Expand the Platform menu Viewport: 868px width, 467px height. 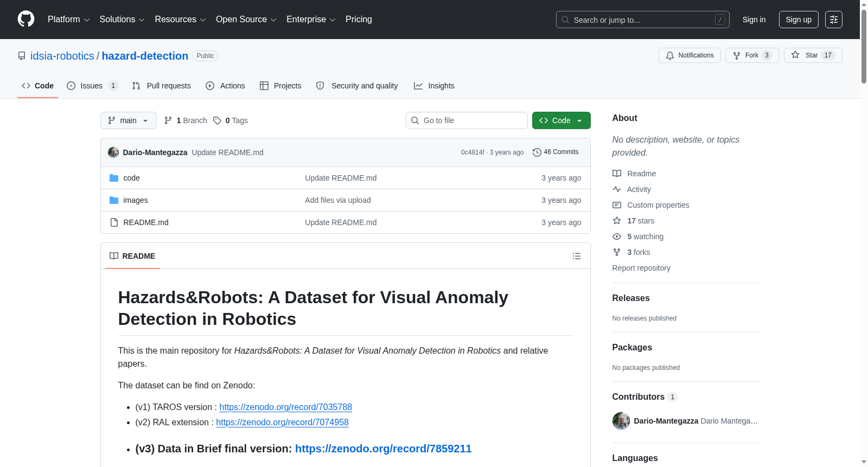(x=69, y=20)
